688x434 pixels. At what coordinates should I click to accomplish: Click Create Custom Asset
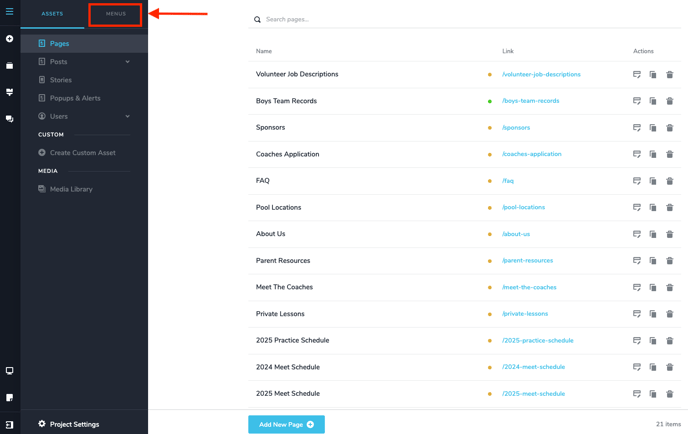(84, 153)
